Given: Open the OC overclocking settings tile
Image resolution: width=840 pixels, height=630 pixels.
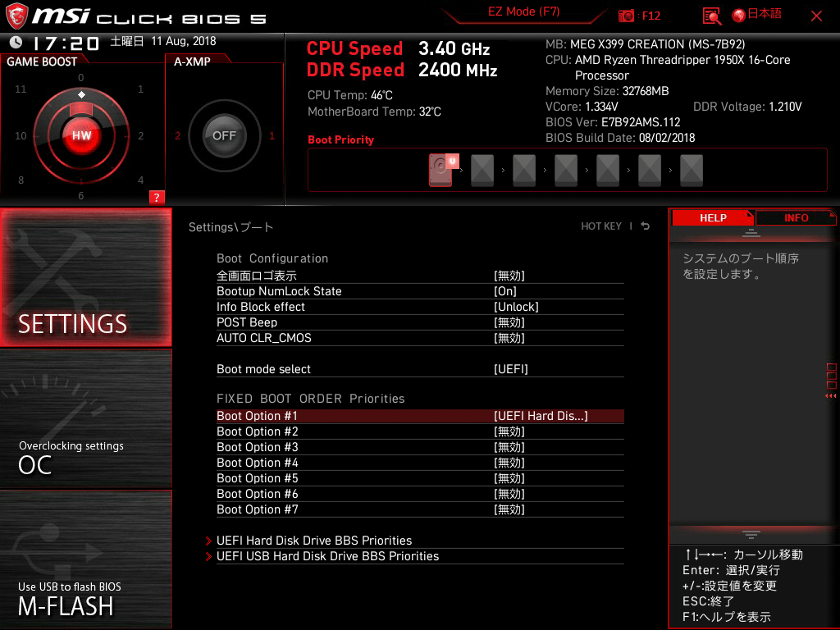Looking at the screenshot, I should tap(86, 419).
